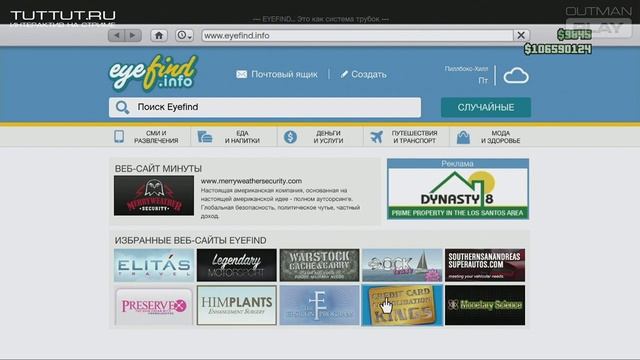The height and width of the screenshot is (360, 640).
Task: Open the history clock dropdown
Action: (184, 36)
